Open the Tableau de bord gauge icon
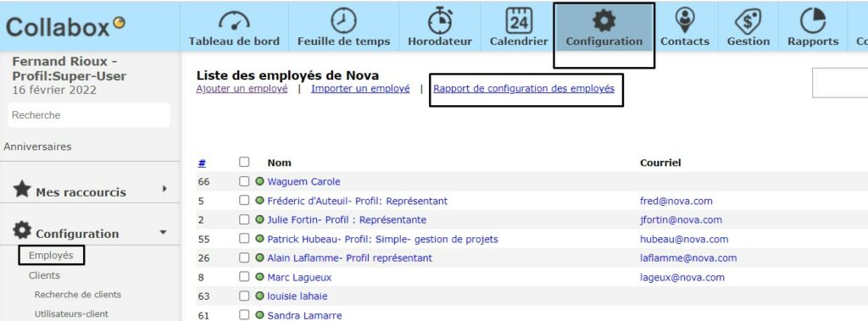The width and height of the screenshot is (868, 321). 234,20
